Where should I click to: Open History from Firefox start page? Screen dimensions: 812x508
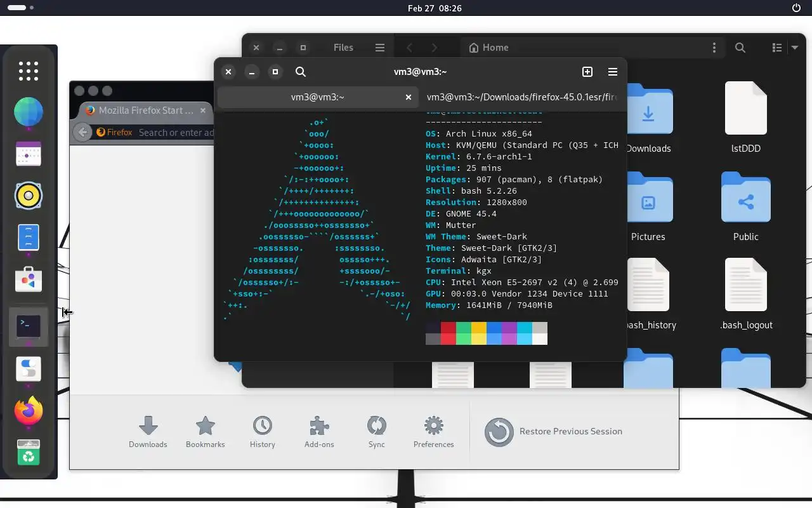coord(263,432)
